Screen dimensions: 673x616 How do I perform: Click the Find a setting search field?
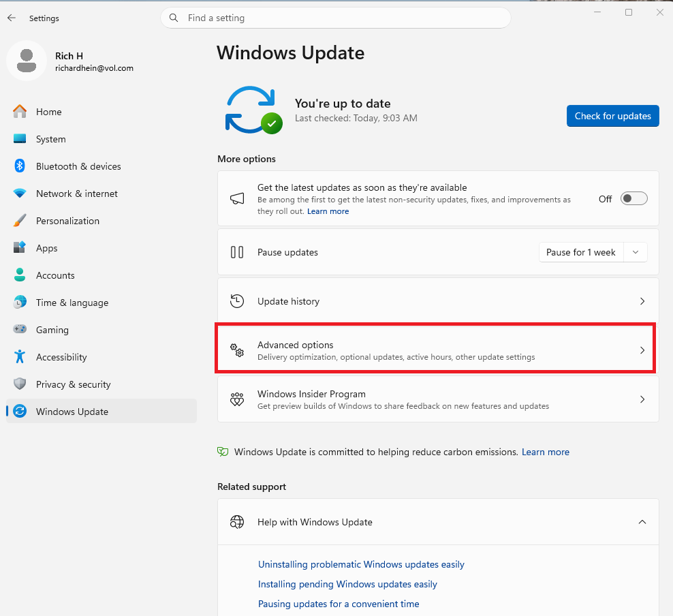coord(336,18)
